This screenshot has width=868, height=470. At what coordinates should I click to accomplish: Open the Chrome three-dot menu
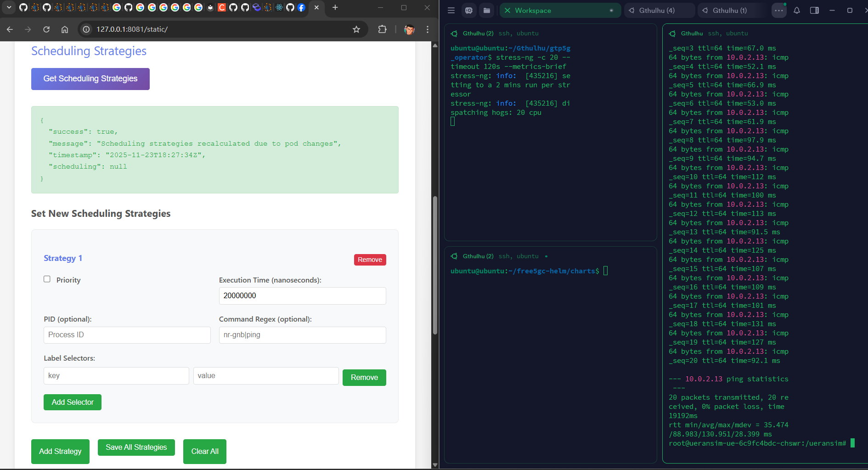pyautogui.click(x=428, y=29)
